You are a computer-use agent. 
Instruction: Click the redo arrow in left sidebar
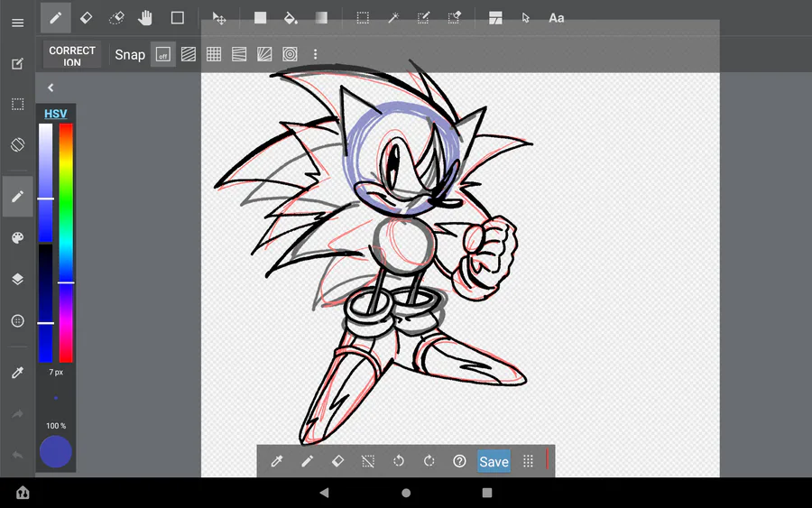pyautogui.click(x=18, y=414)
